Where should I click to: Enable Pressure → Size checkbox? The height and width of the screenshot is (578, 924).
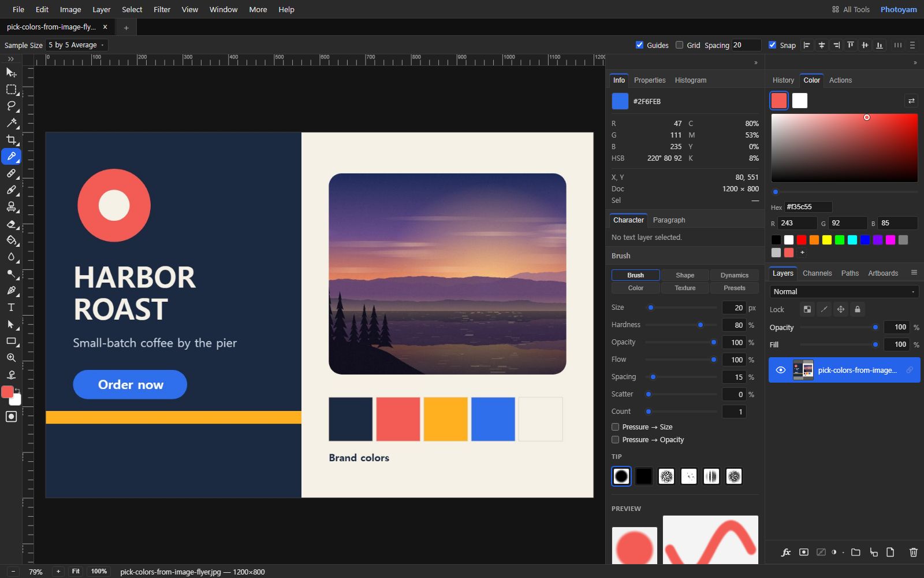615,427
